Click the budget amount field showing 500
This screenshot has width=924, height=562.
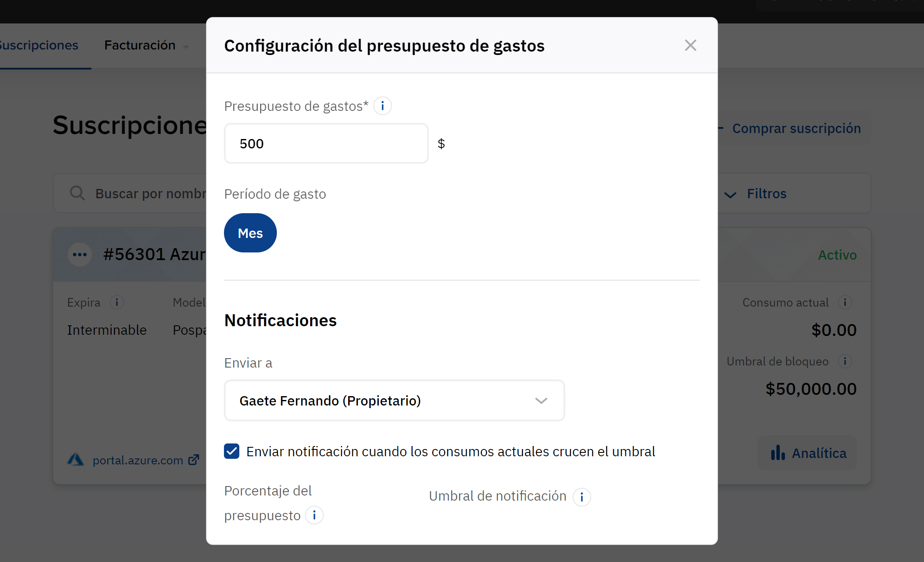pos(326,143)
